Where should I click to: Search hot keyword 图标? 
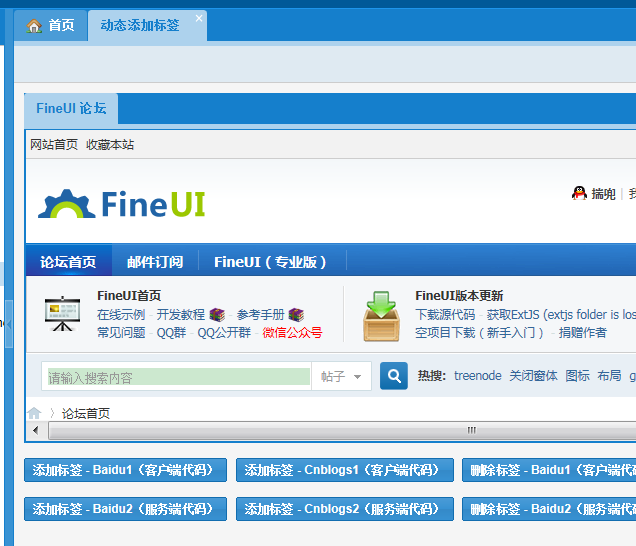point(577,376)
